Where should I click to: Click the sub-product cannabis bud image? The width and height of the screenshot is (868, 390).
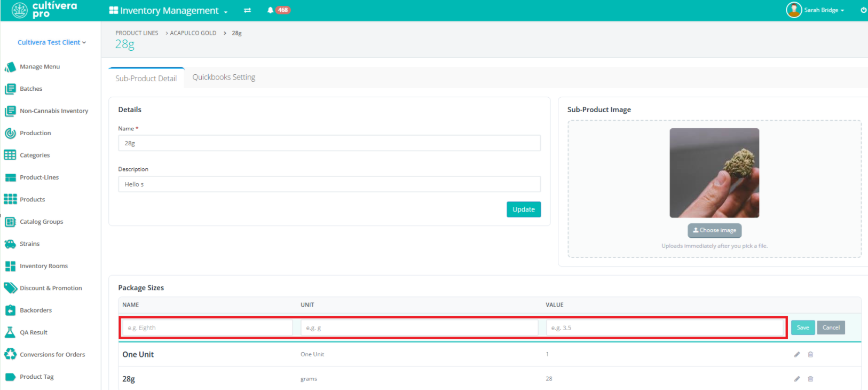click(714, 173)
